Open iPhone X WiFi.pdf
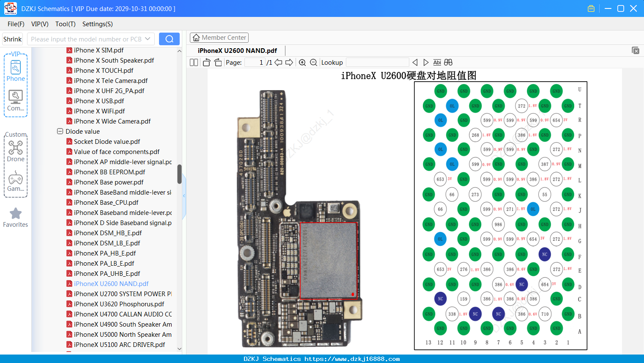 point(99,111)
